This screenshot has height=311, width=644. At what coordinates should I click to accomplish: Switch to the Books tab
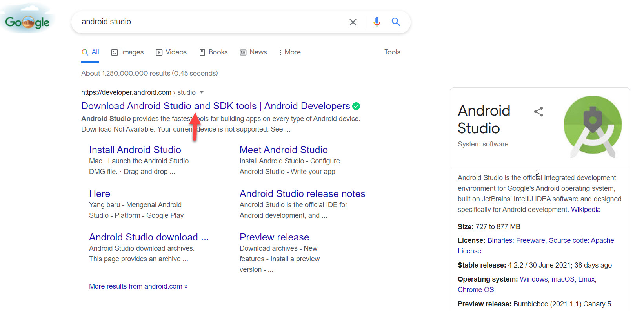click(x=213, y=52)
